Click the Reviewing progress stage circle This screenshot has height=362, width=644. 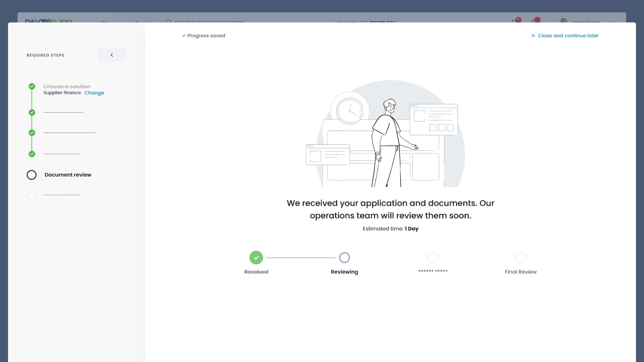coord(344,258)
